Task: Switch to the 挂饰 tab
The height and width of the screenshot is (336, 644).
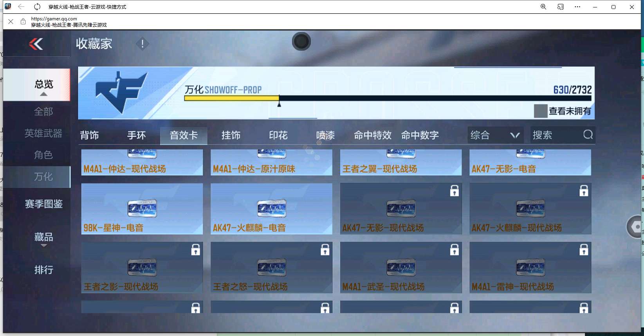Action: click(231, 135)
